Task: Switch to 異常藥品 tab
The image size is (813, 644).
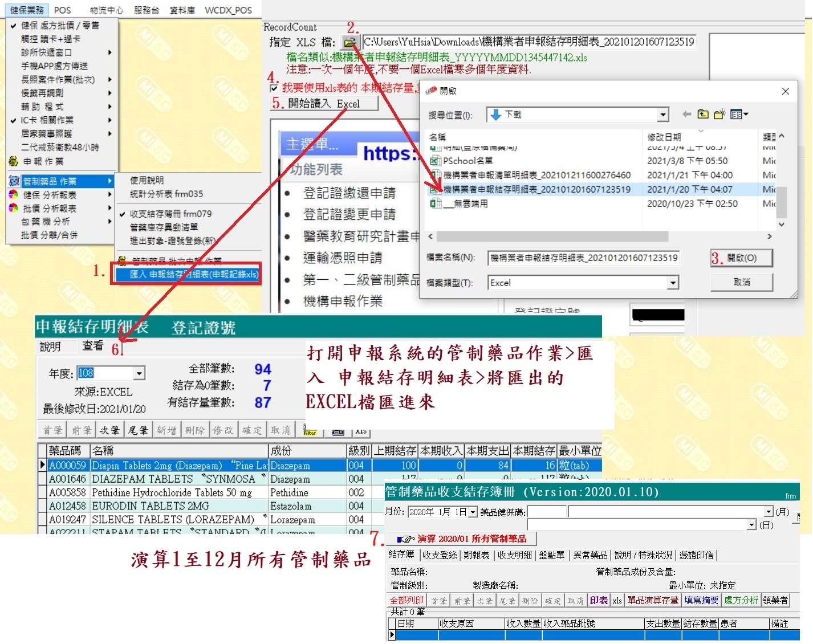Action: 590,555
